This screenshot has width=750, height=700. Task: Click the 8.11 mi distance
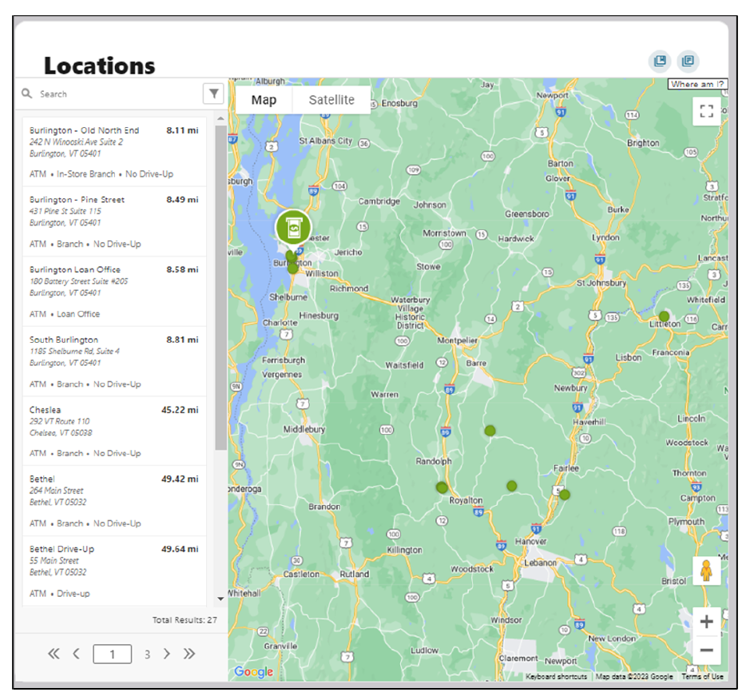[182, 130]
